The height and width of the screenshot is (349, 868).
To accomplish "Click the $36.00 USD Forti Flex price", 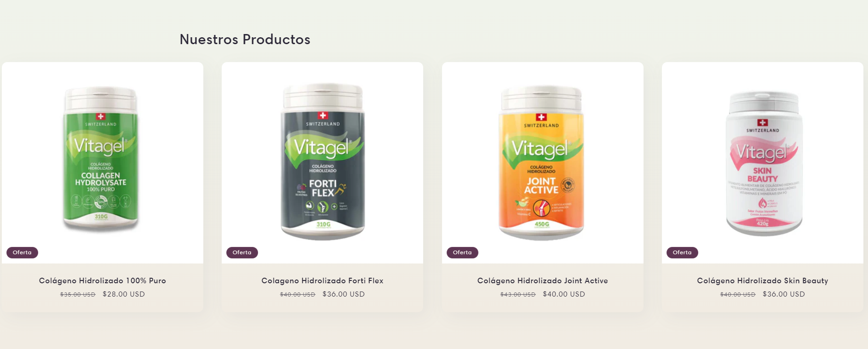I will [344, 294].
